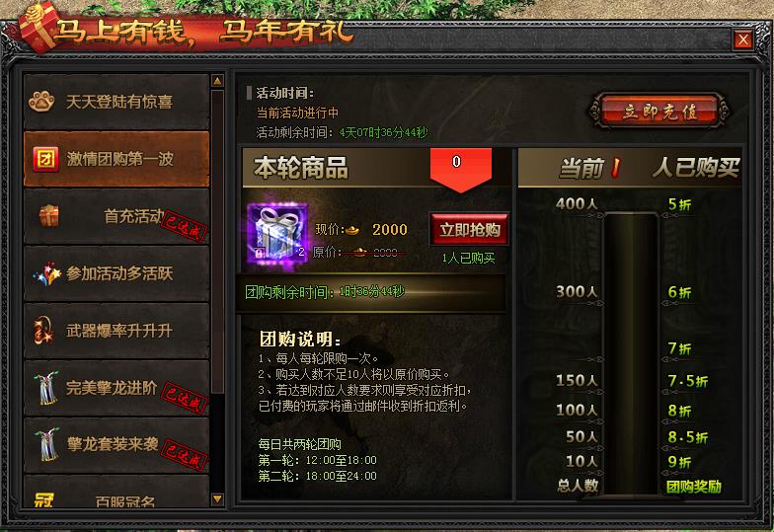The image size is (774, 532).
Task: Click the 立即充值 recharge button
Action: click(659, 111)
